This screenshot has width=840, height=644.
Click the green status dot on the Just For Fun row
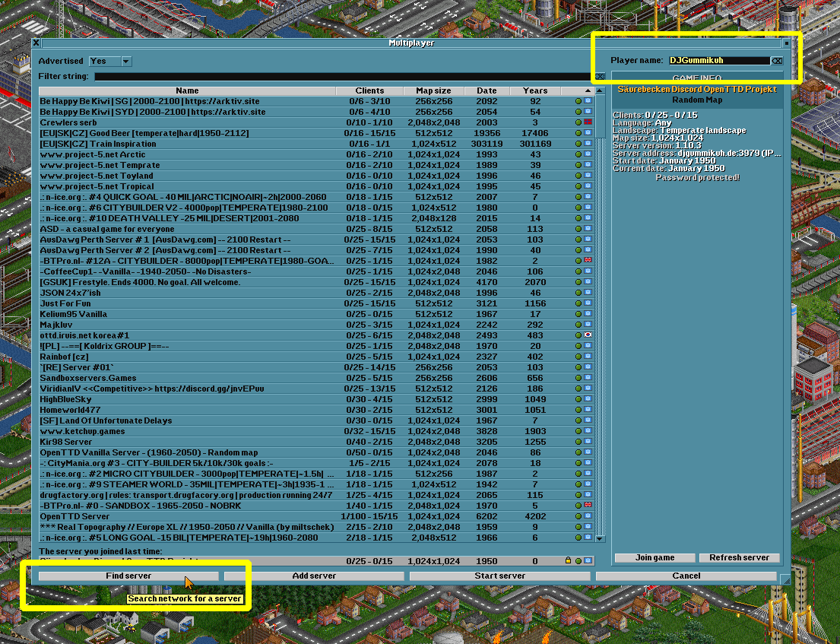coord(578,303)
